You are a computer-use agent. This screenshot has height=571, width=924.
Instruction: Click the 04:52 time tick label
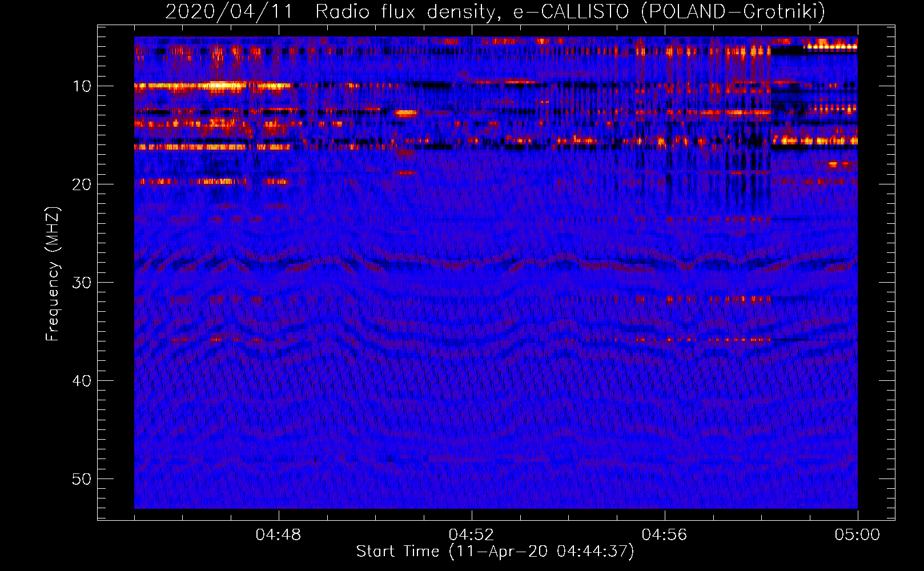point(472,535)
